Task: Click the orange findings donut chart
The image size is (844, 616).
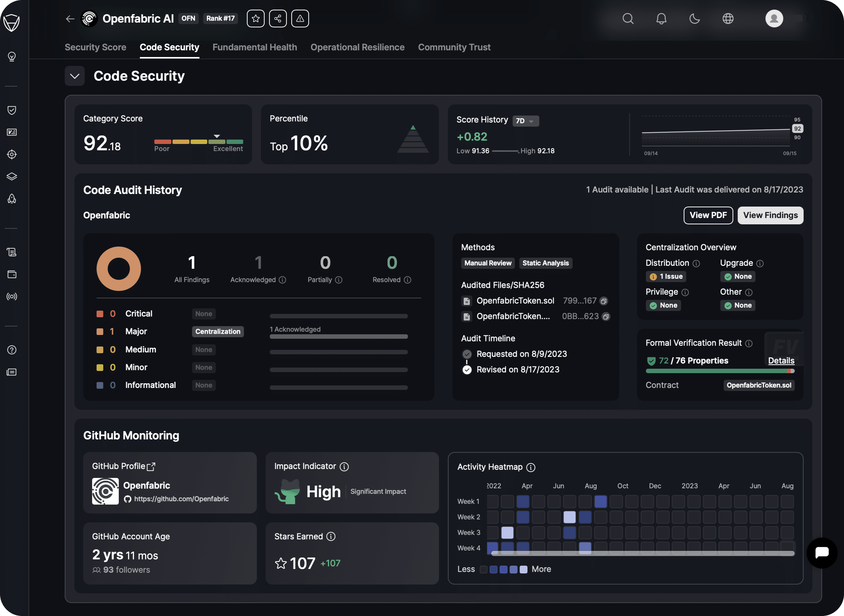Action: (x=118, y=269)
